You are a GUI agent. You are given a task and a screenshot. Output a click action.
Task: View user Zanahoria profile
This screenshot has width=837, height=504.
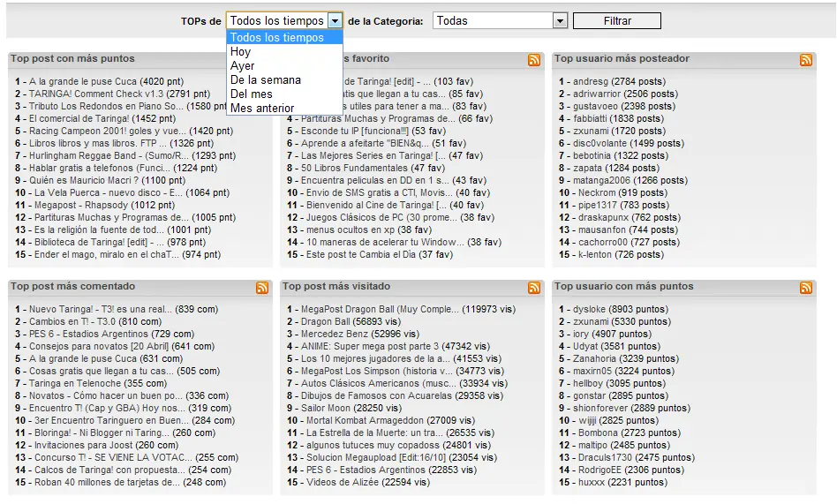pyautogui.click(x=594, y=358)
